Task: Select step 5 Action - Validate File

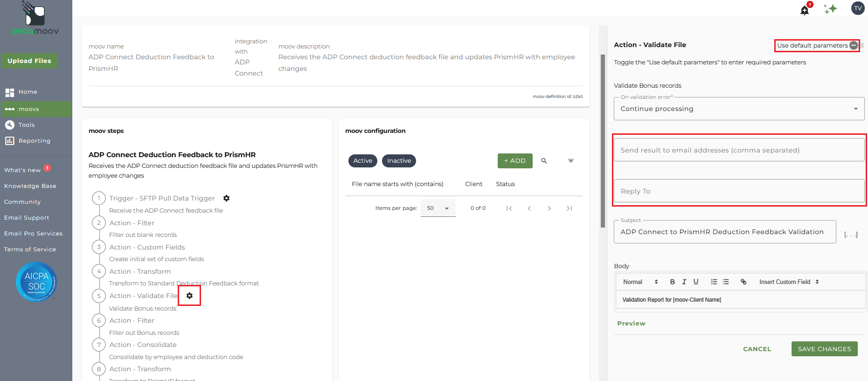Action: click(144, 296)
